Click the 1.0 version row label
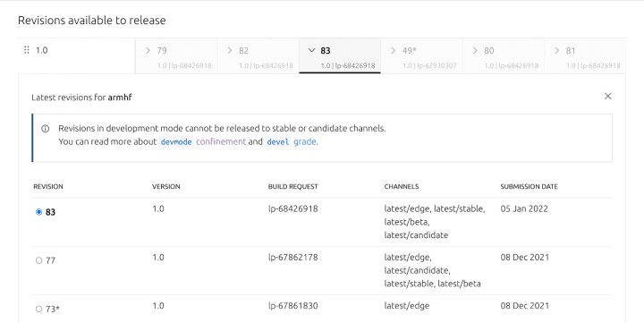This screenshot has width=644, height=323. point(41,50)
